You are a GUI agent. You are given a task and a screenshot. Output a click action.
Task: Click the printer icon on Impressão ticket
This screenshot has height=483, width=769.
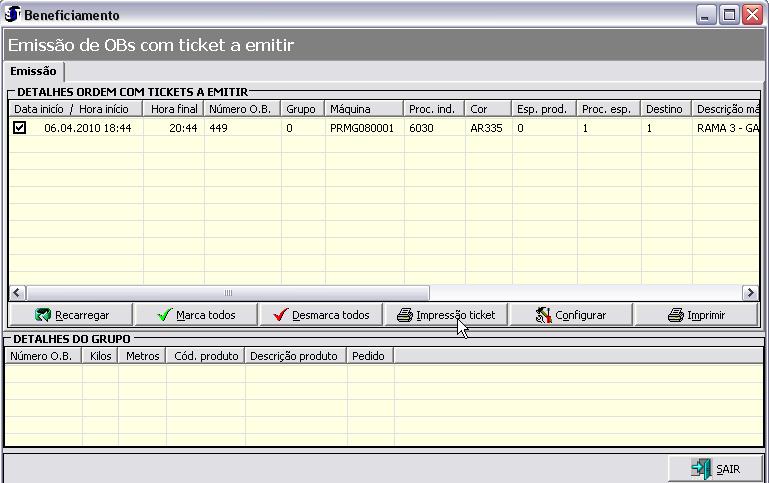coord(404,315)
